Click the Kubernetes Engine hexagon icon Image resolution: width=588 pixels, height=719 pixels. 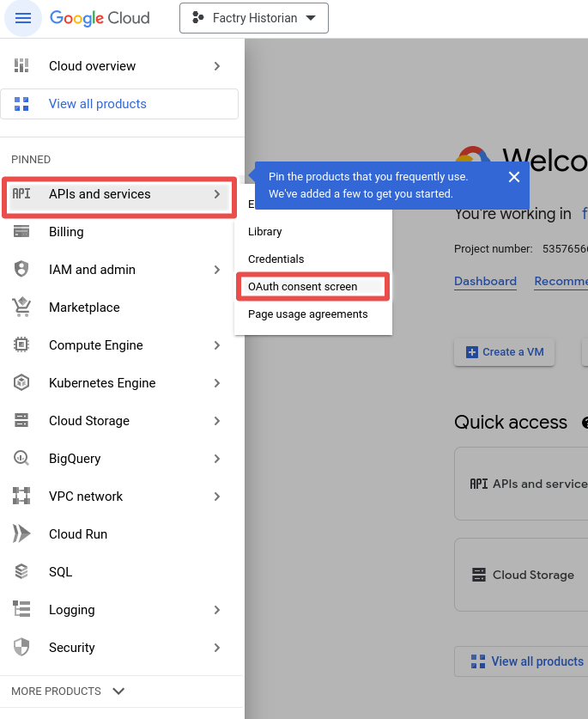(21, 382)
